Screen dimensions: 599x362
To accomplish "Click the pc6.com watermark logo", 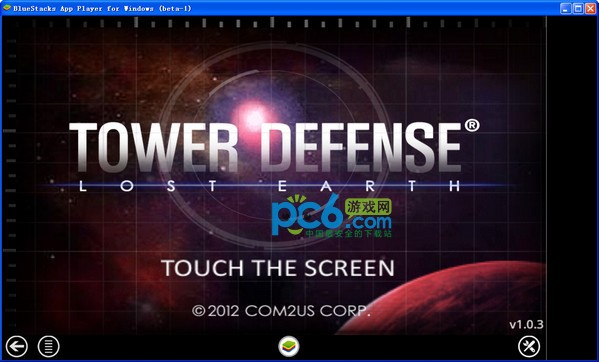I will 332,215.
